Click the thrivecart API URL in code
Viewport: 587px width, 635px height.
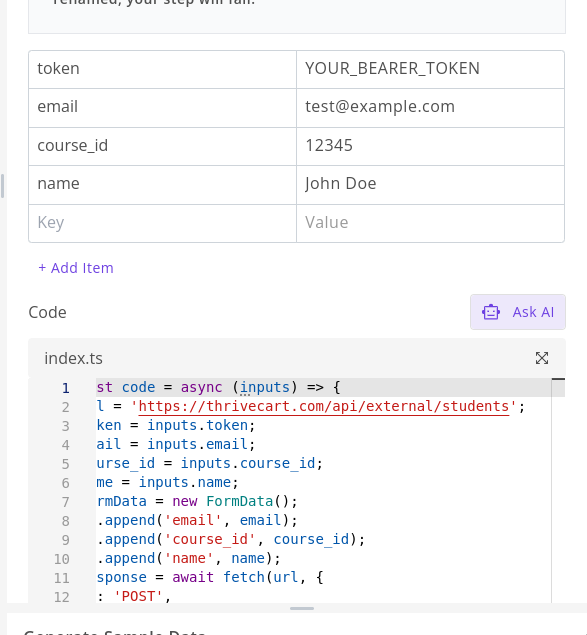coord(323,406)
